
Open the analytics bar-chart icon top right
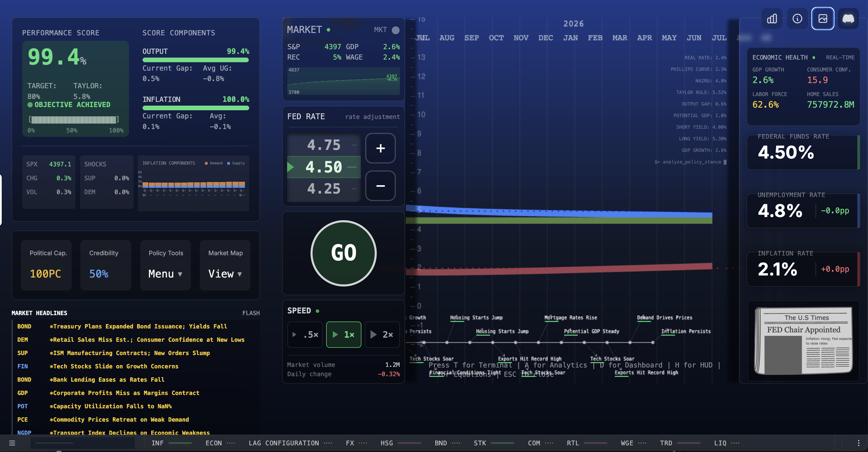(x=772, y=19)
